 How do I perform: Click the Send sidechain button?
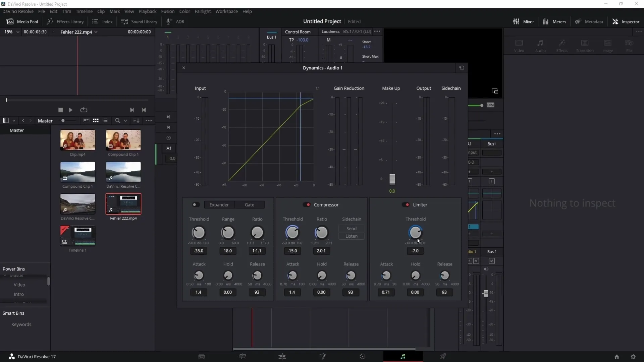(352, 229)
